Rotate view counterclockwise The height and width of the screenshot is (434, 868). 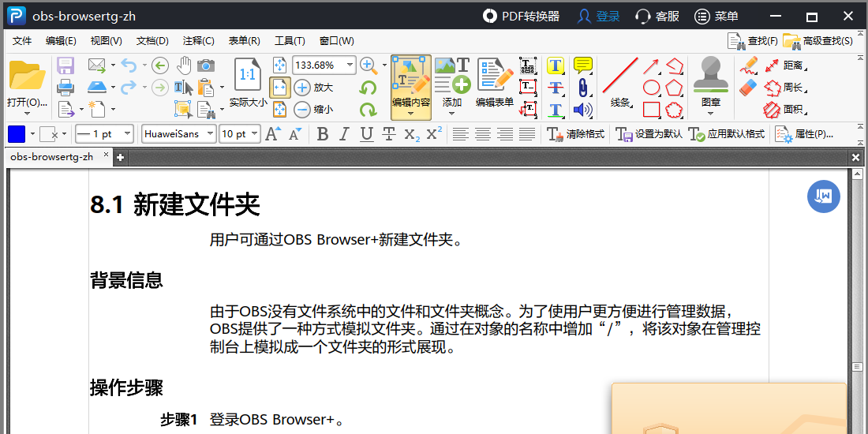click(368, 88)
